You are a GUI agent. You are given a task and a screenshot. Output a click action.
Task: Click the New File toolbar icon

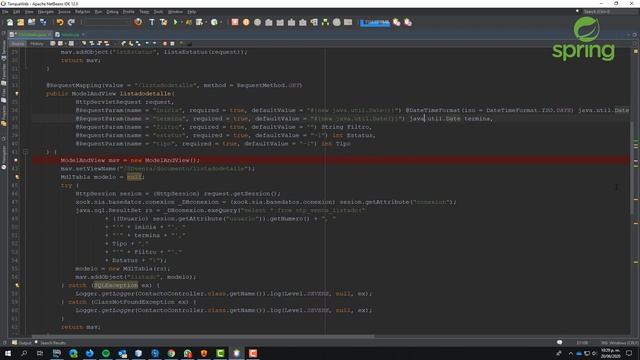(x=9, y=22)
